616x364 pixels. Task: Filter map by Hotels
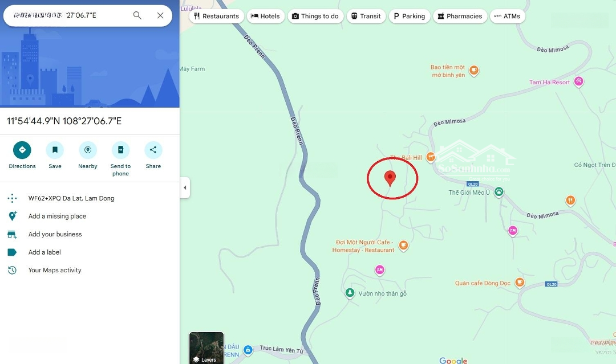click(266, 16)
